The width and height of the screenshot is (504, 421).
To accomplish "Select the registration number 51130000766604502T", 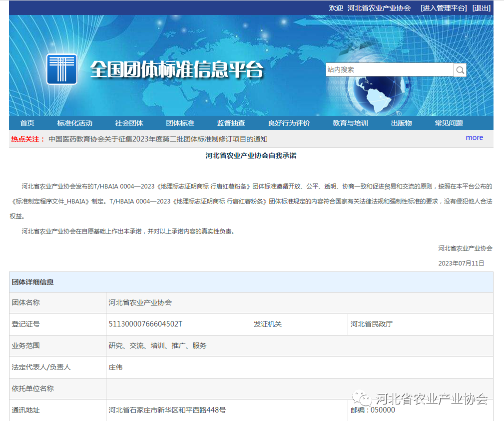I will pos(145,324).
